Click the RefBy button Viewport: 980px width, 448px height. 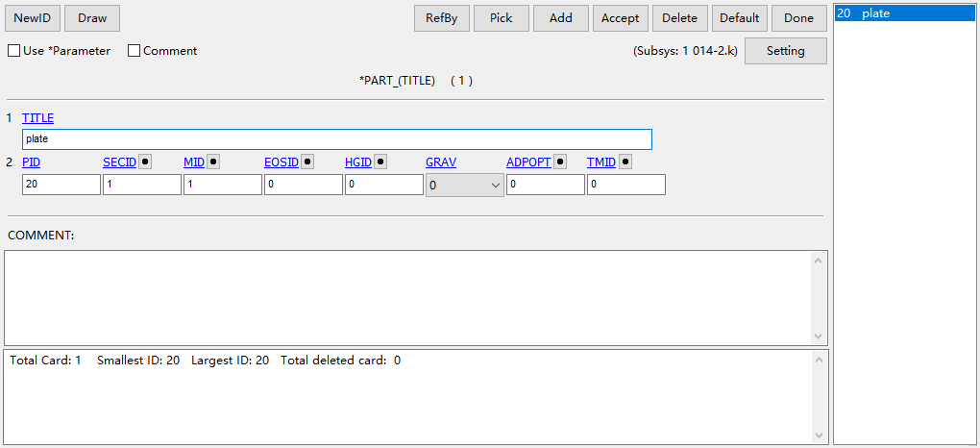pos(442,18)
